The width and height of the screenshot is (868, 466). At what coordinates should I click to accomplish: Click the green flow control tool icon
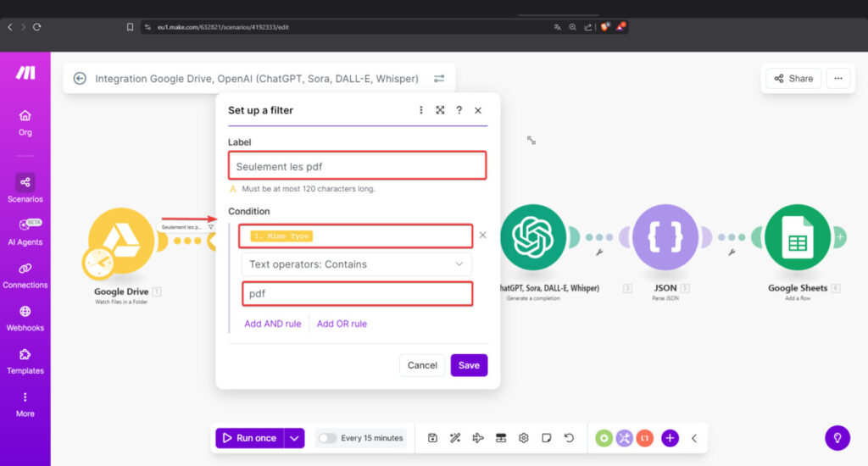point(604,438)
